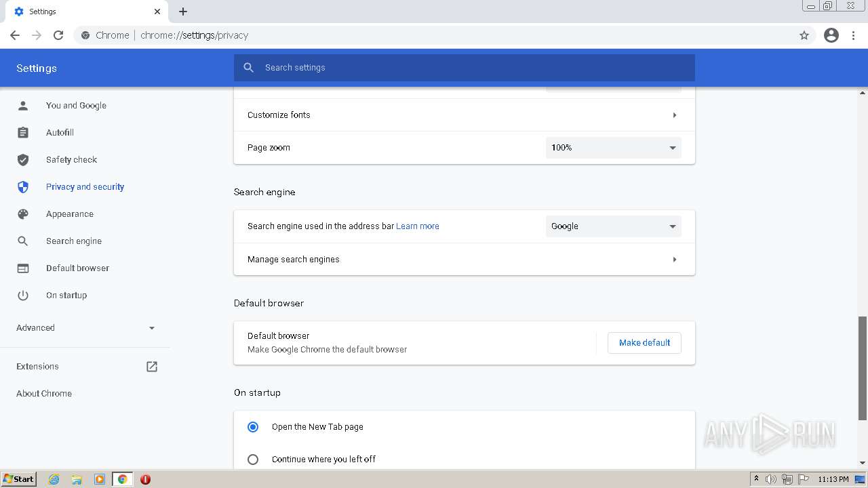The height and width of the screenshot is (488, 868).
Task: Select Continue where you left off option
Action: coord(253,460)
